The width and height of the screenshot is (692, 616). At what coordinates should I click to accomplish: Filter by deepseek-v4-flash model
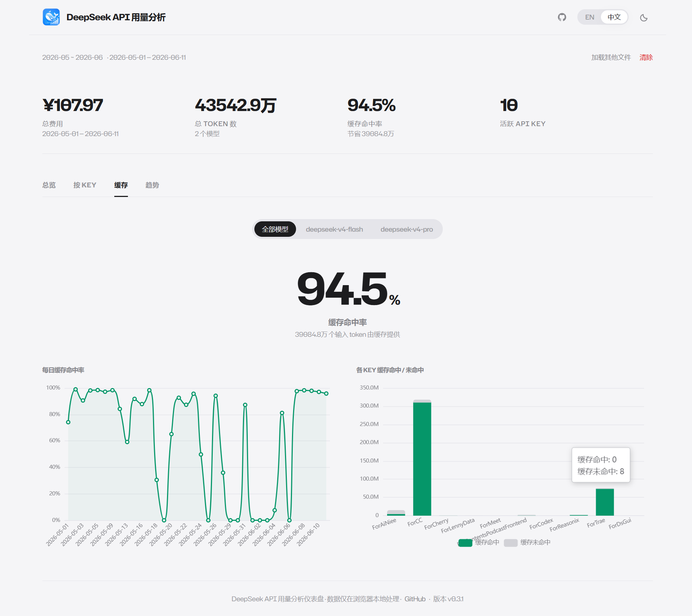point(334,229)
